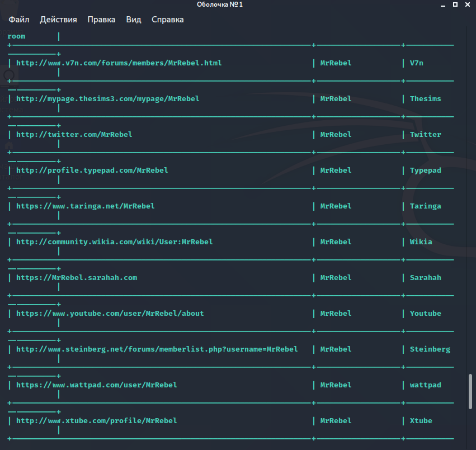Minimize the terminal window

click(442, 4)
